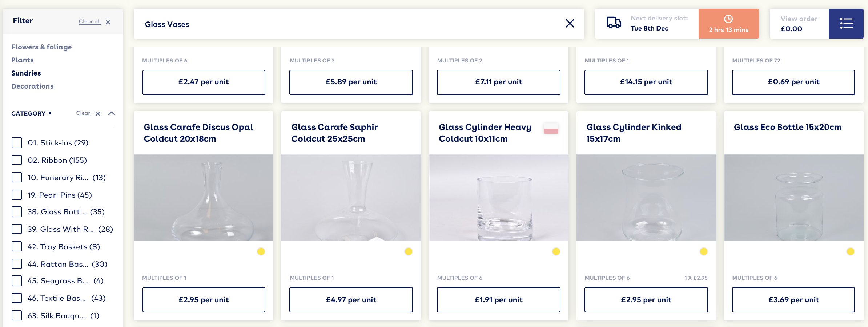Open the Flowers & foliage section
The width and height of the screenshot is (868, 327).
41,47
